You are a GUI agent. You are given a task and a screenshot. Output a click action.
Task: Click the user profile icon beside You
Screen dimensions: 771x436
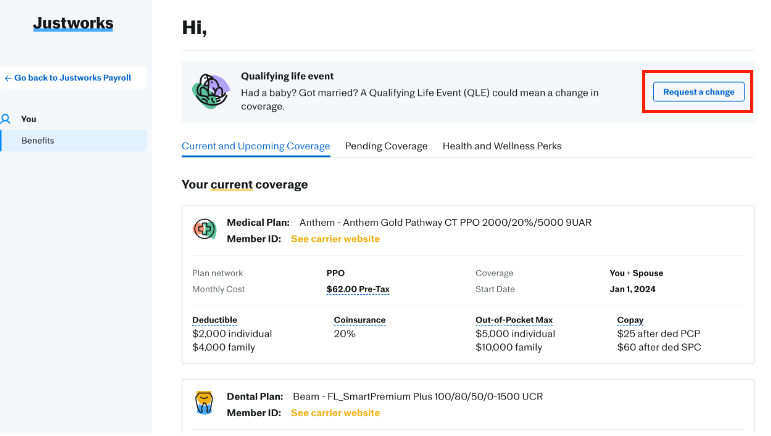point(6,118)
